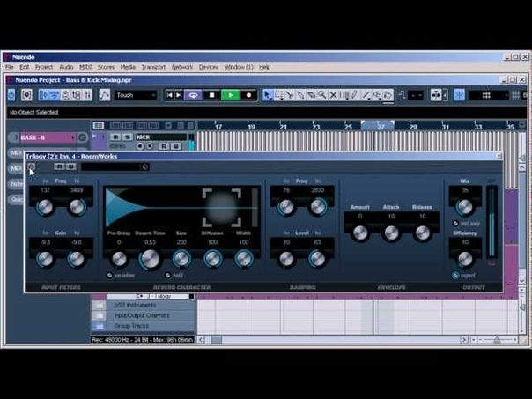Select the Draw pencil tool
This screenshot has height=399, width=532.
point(355,95)
